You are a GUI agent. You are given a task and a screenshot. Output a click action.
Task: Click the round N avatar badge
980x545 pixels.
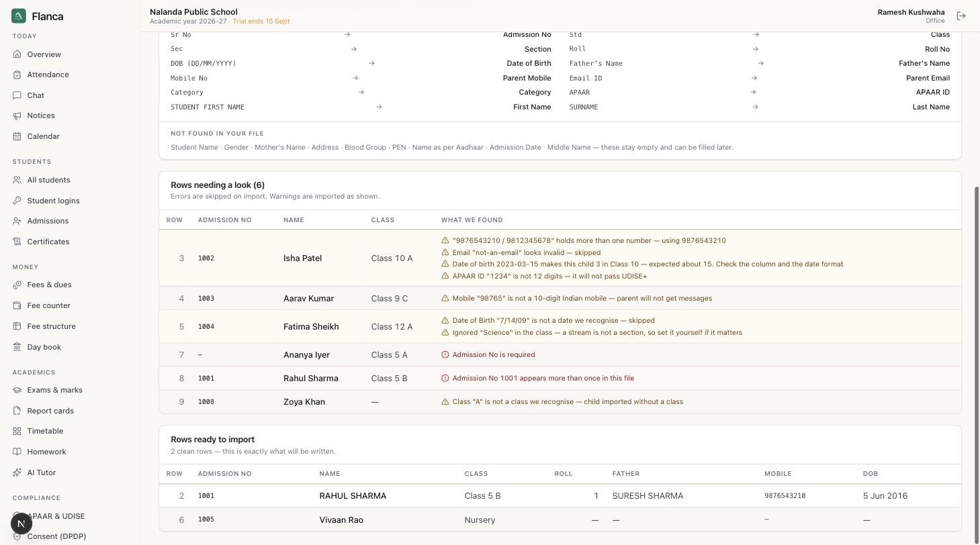(21, 524)
